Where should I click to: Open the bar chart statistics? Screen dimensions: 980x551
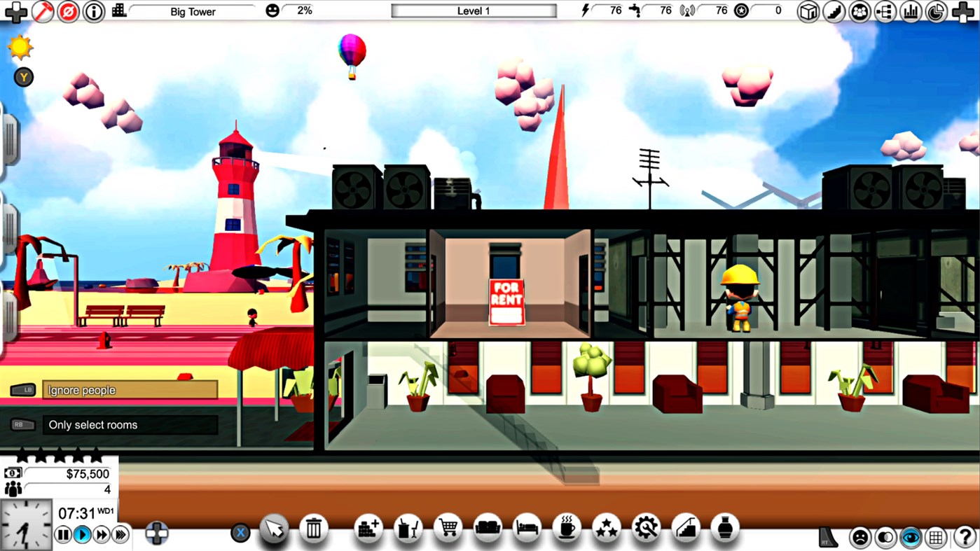pos(911,12)
